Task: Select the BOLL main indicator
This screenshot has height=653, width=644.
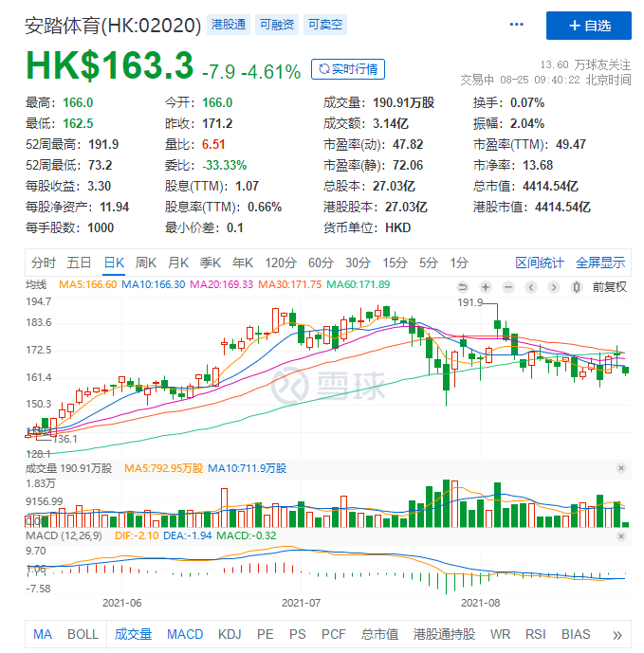Action: click(83, 634)
